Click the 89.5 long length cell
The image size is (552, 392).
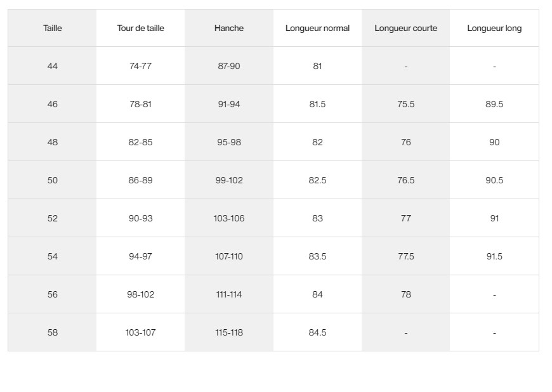coord(494,104)
